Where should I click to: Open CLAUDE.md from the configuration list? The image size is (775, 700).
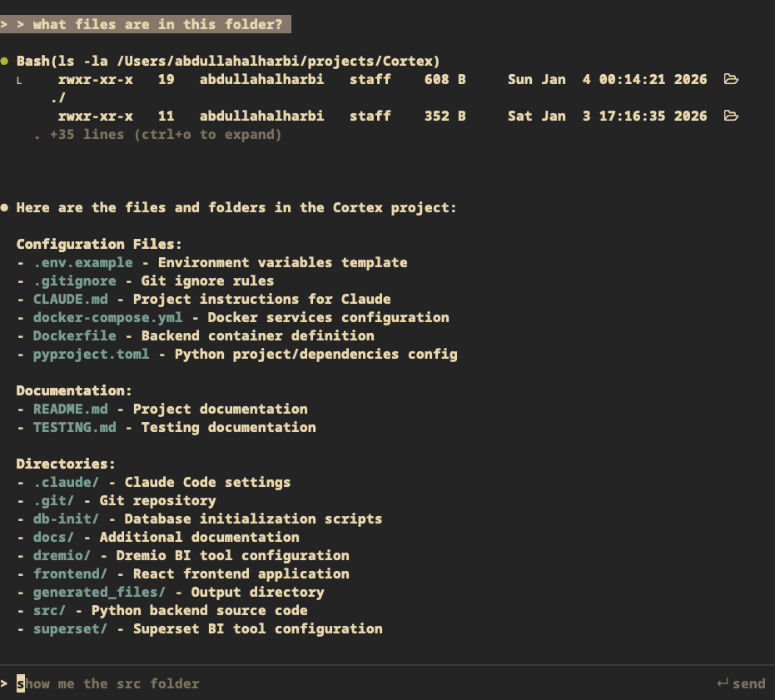pos(70,299)
